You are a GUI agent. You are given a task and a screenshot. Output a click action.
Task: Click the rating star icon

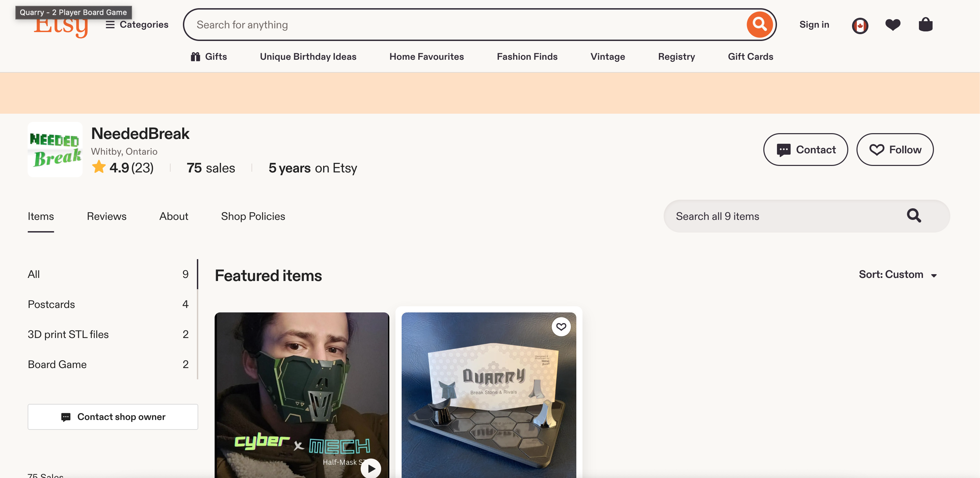point(99,167)
